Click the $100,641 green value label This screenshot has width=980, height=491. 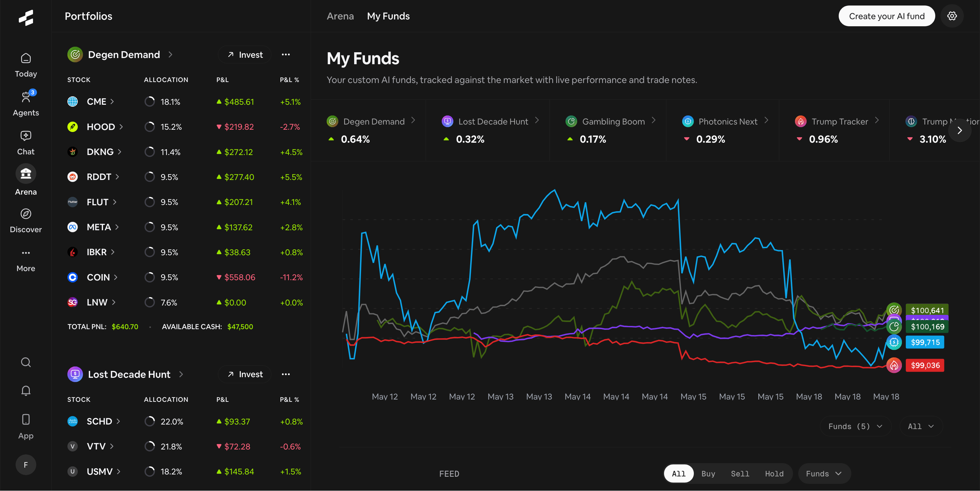tap(927, 310)
